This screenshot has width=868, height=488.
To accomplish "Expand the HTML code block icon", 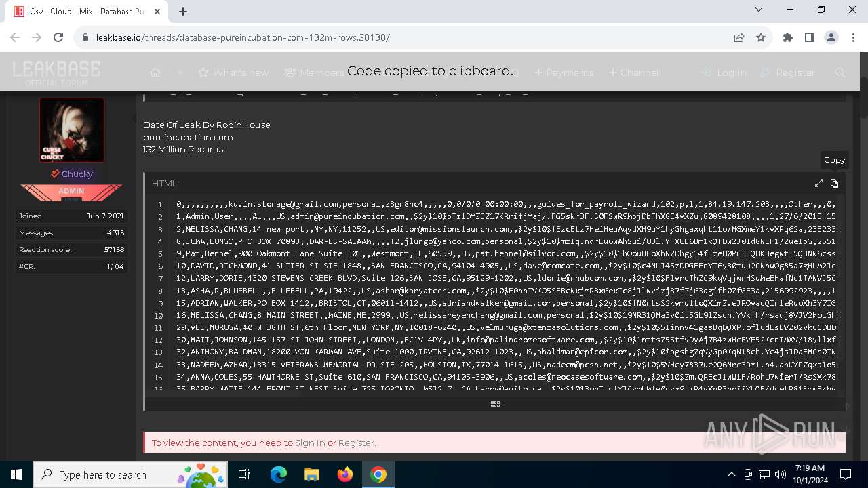I will pos(818,184).
